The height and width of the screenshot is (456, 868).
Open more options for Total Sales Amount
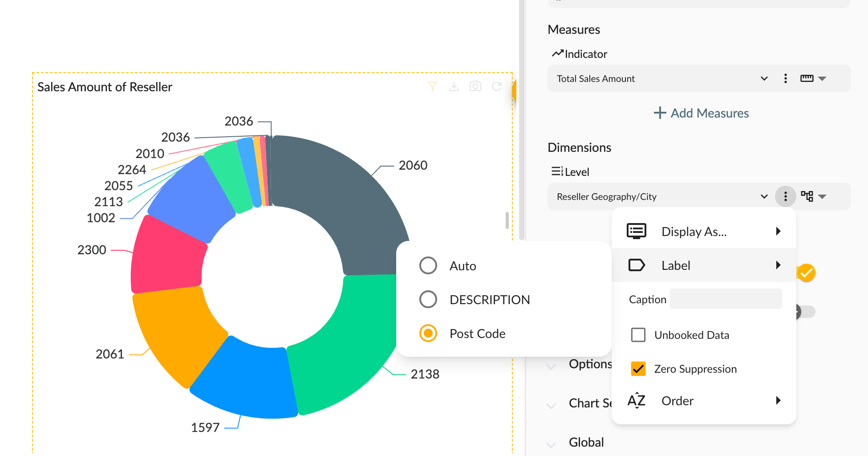[785, 78]
